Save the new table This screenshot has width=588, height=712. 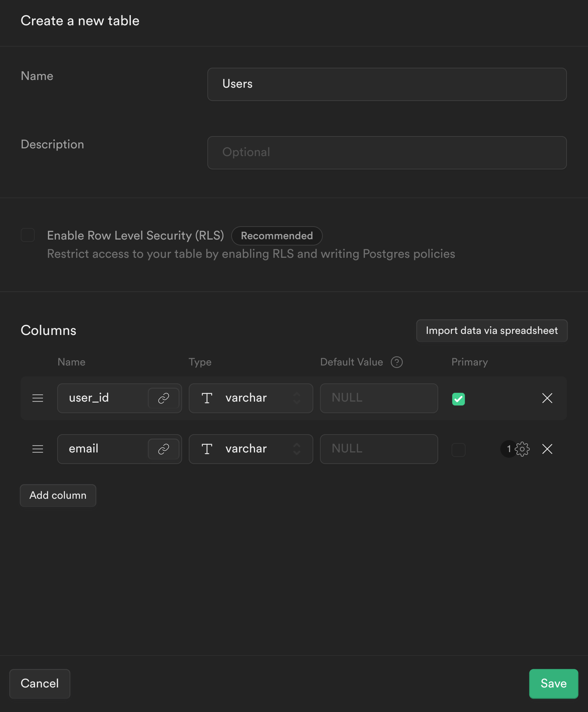pyautogui.click(x=553, y=683)
